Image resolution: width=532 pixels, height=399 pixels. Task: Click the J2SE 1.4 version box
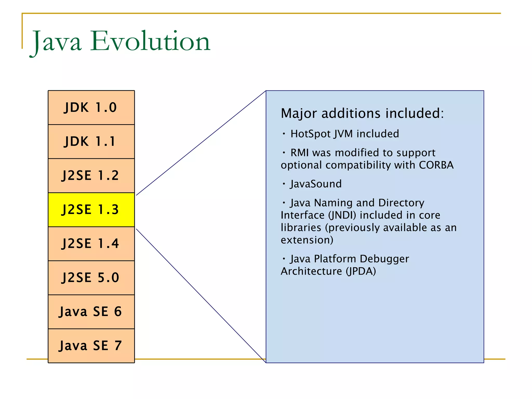coord(91,244)
